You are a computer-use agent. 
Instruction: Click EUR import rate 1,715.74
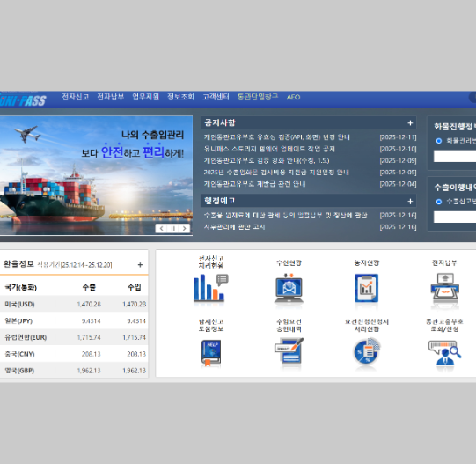click(135, 337)
